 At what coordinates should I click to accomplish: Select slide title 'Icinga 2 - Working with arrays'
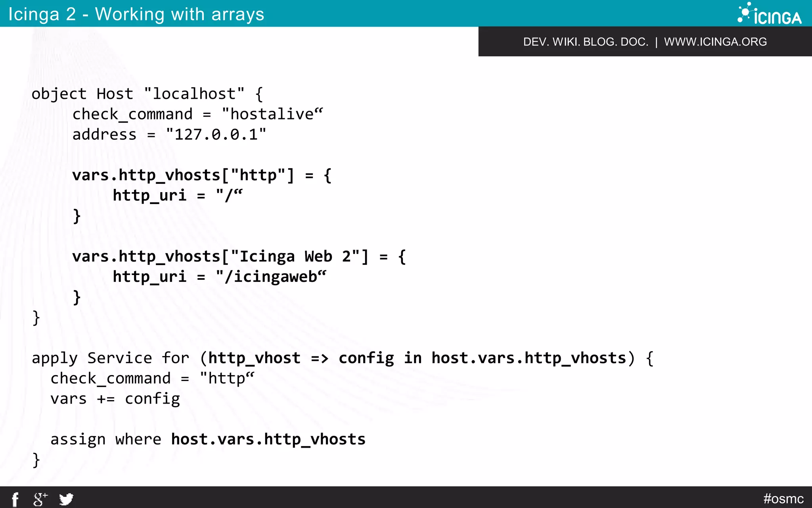136,14
